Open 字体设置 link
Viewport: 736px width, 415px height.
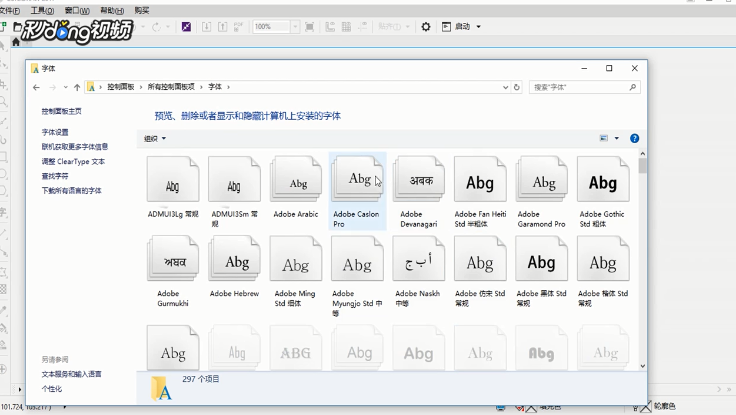tap(55, 132)
